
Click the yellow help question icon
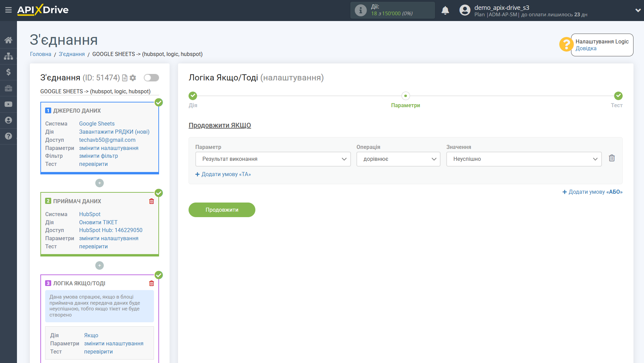566,44
